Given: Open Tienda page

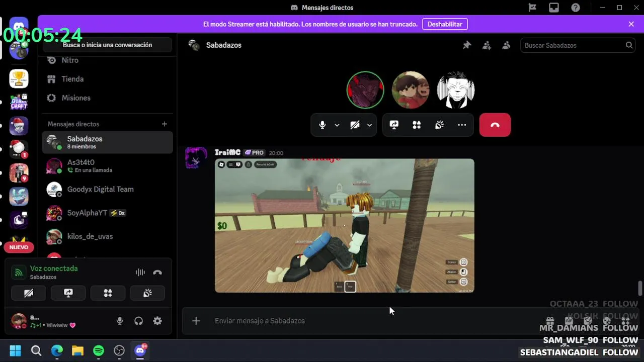Looking at the screenshot, I should click(x=107, y=79).
